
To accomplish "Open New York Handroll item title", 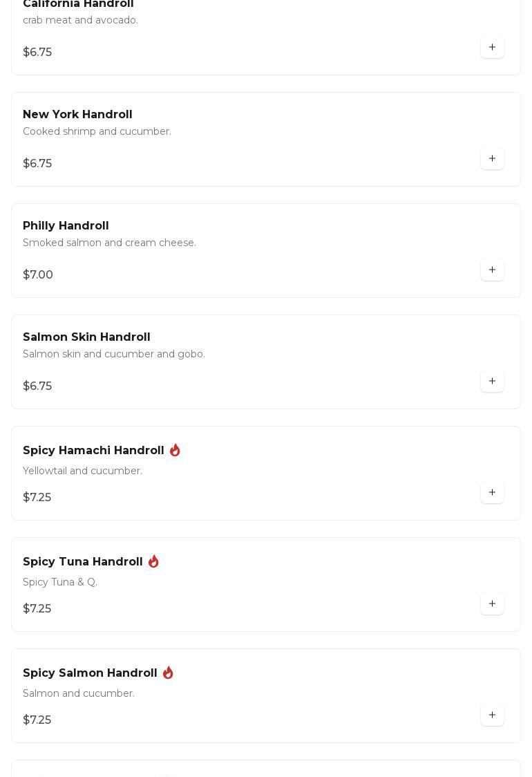I will coord(77,115).
